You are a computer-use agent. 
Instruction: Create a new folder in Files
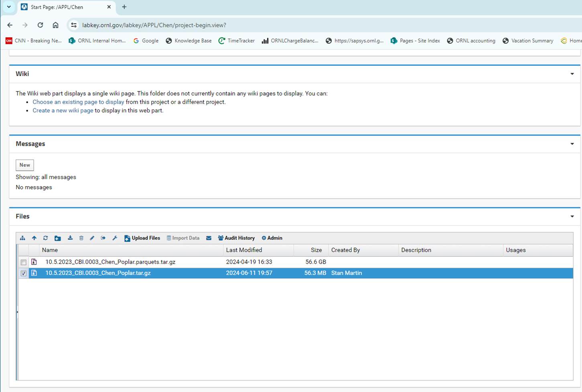click(x=58, y=238)
